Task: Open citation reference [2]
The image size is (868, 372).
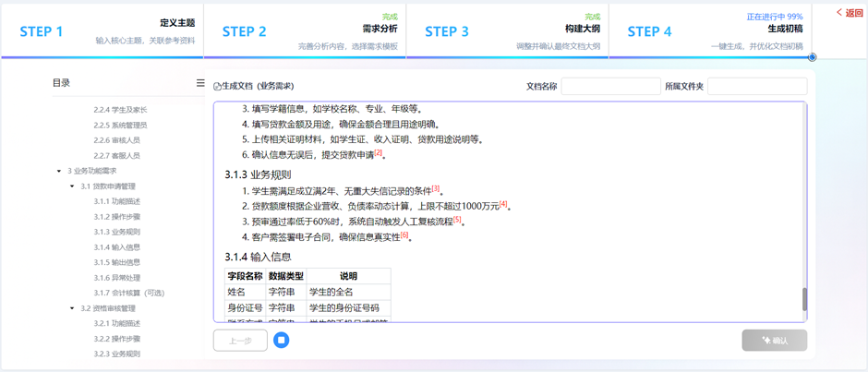Action: 378,153
